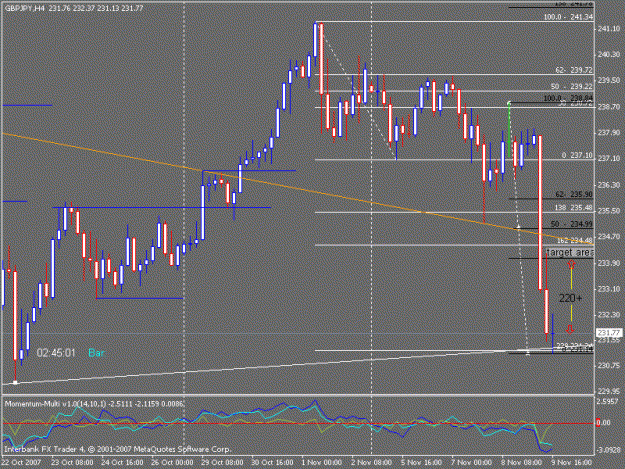Click the "29 Oct 08:00" time axis label
Image resolution: width=625 pixels, height=469 pixels.
pyautogui.click(x=222, y=462)
